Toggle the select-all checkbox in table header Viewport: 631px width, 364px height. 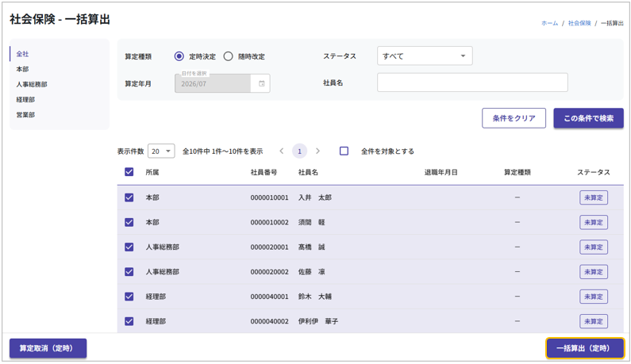(x=129, y=172)
